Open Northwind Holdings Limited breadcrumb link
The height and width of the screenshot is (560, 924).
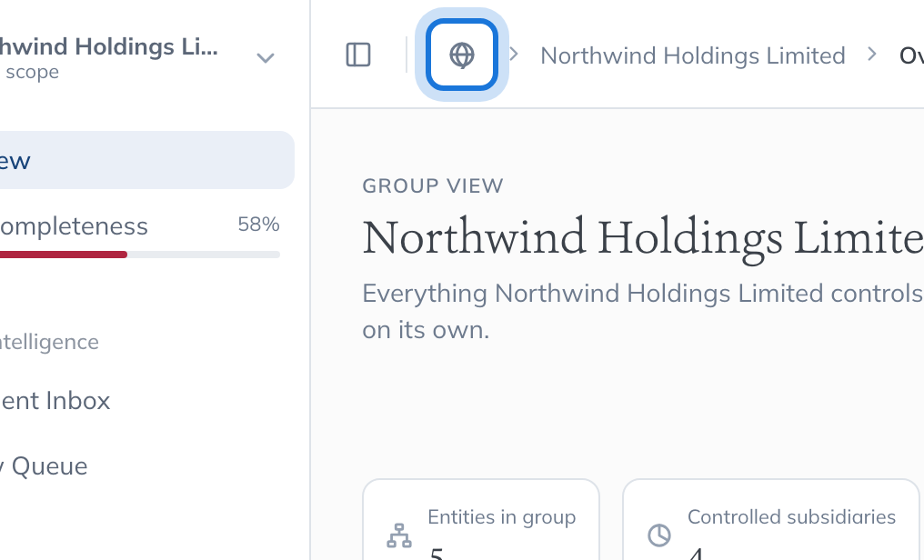tap(692, 56)
